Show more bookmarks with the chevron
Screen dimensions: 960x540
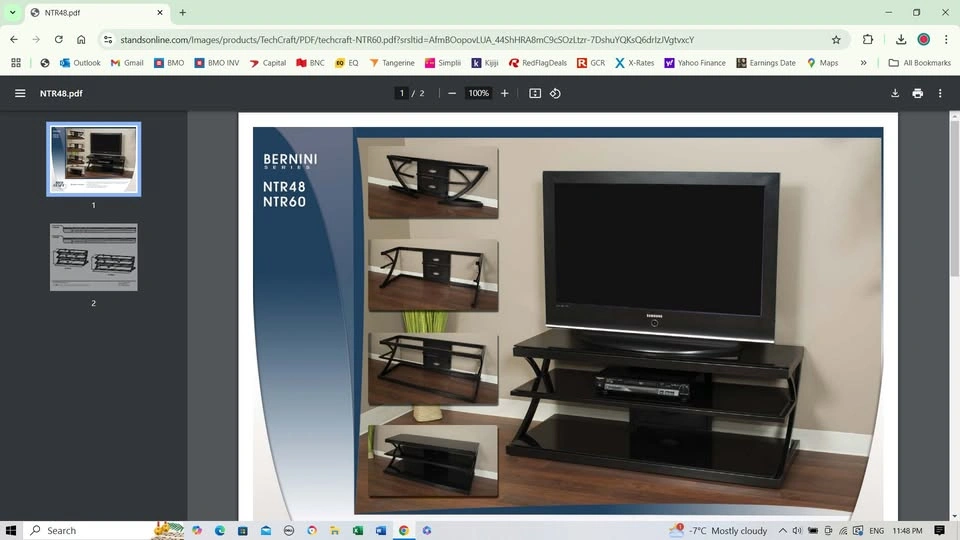[x=863, y=62]
